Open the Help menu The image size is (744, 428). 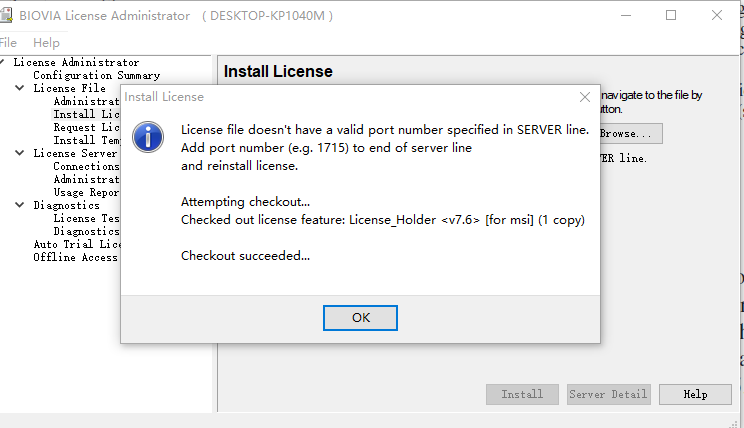[46, 43]
